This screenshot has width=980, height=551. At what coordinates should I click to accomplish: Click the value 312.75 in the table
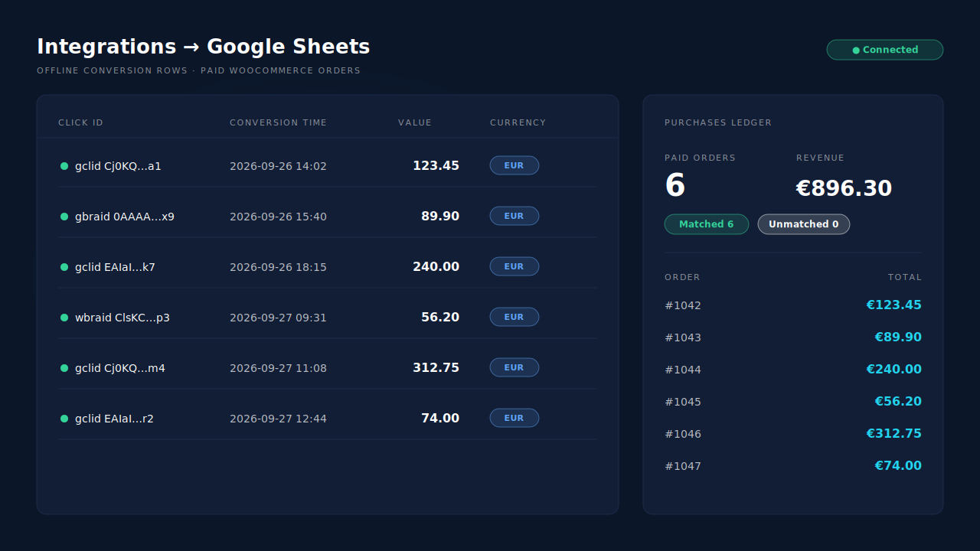pyautogui.click(x=436, y=368)
